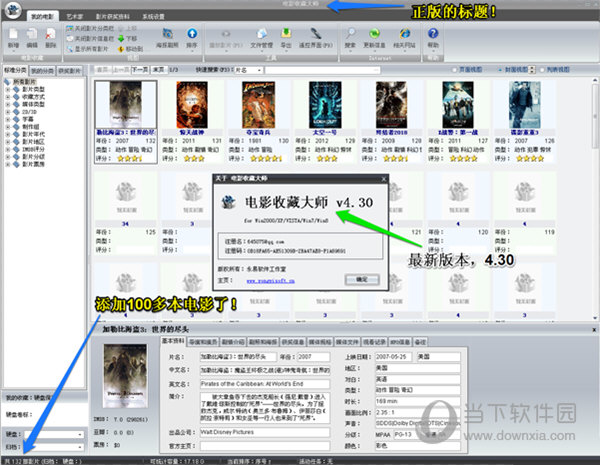
Task: Expand the 字幕 tree node
Action: pyautogui.click(x=8, y=119)
